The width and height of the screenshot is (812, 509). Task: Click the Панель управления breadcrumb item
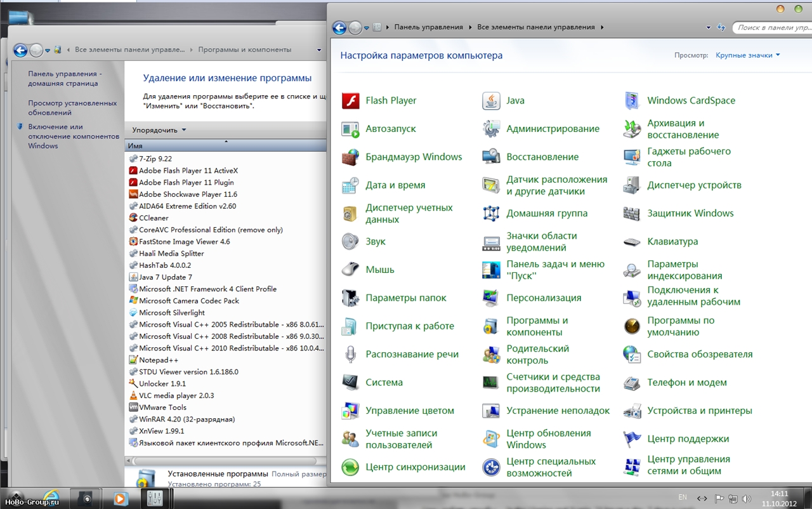[428, 27]
